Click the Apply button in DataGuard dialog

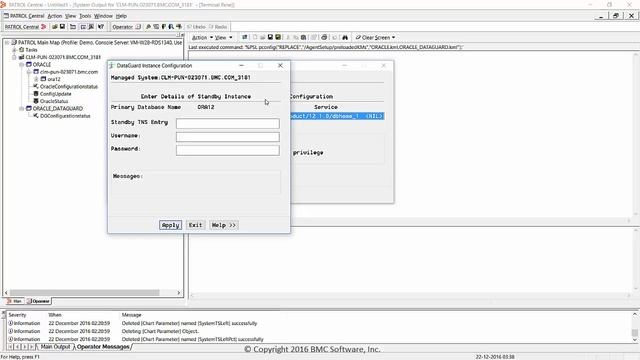tap(170, 225)
